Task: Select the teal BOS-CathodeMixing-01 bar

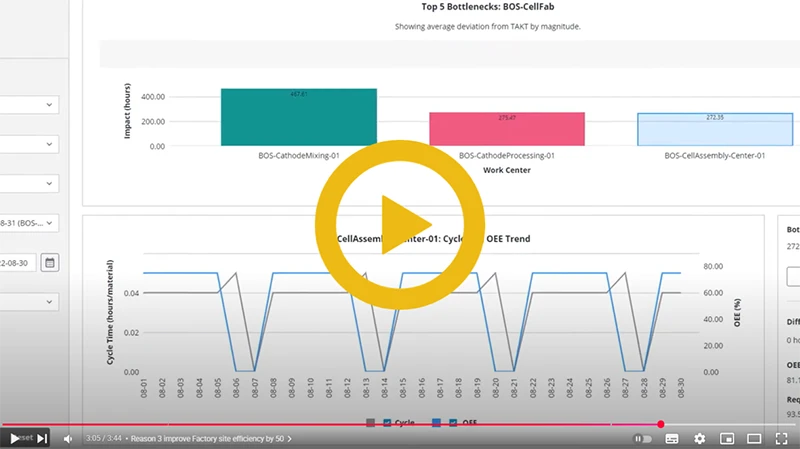Action: pos(299,117)
